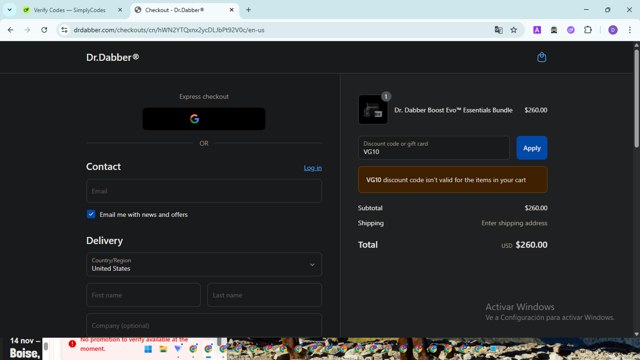Close the Checkout - Dr.Dabber tab
The width and height of the screenshot is (640, 360).
tap(231, 10)
